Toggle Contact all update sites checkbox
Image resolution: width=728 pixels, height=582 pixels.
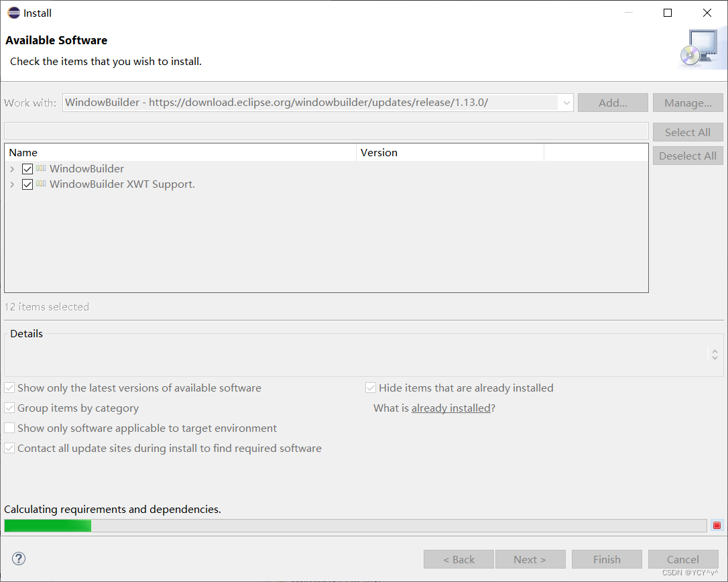[9, 448]
